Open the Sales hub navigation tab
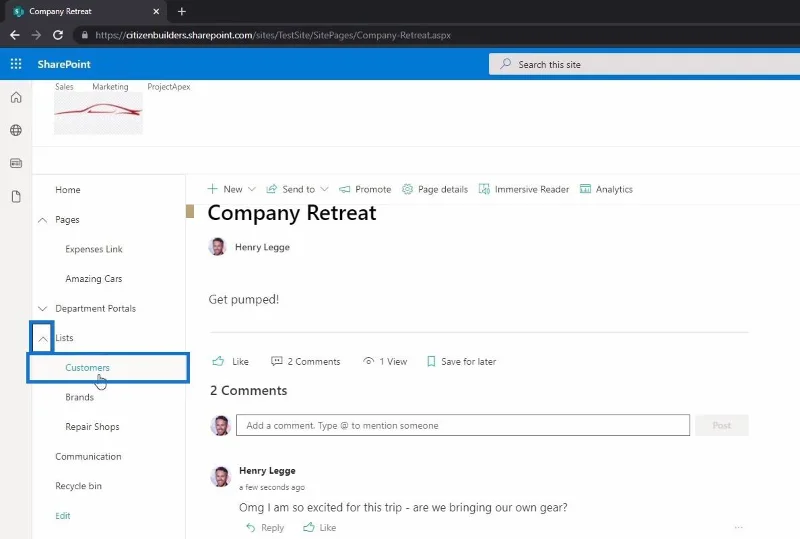Image resolution: width=800 pixels, height=539 pixels. pos(64,87)
